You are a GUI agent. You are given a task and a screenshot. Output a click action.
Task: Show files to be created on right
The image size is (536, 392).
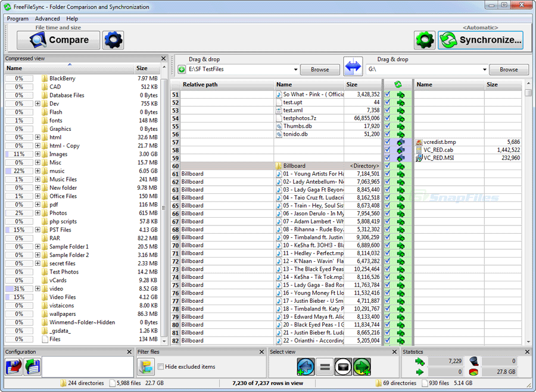click(x=362, y=367)
